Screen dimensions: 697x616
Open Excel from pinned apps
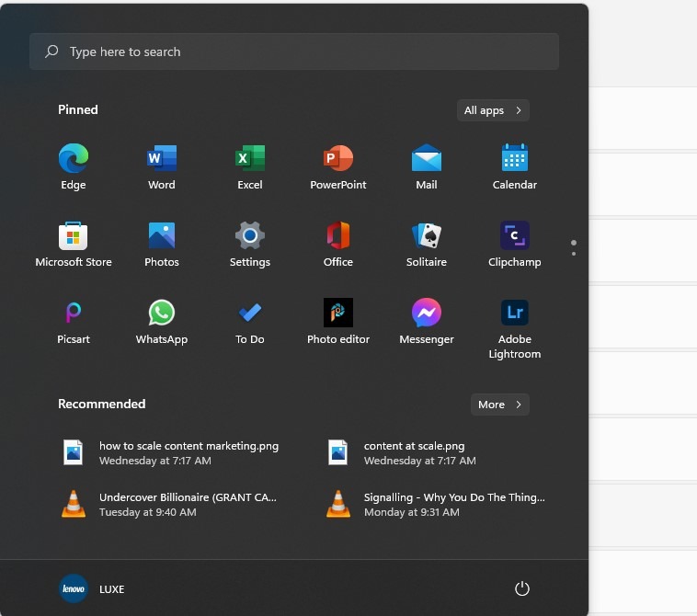(x=250, y=166)
